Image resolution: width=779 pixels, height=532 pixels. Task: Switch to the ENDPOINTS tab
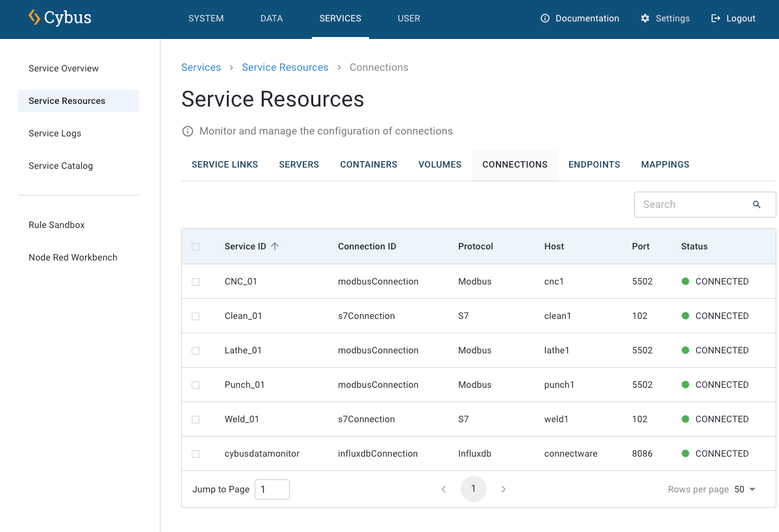594,164
